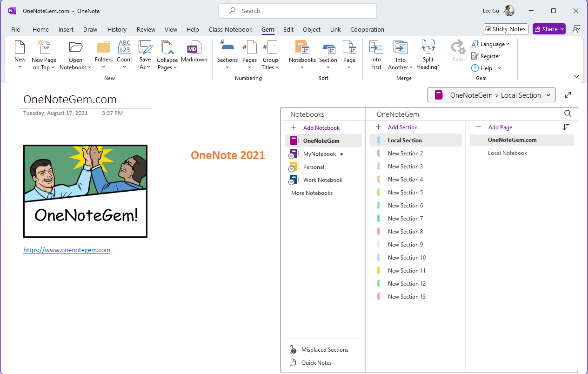Click the ABC 123 Count icon

tap(125, 47)
